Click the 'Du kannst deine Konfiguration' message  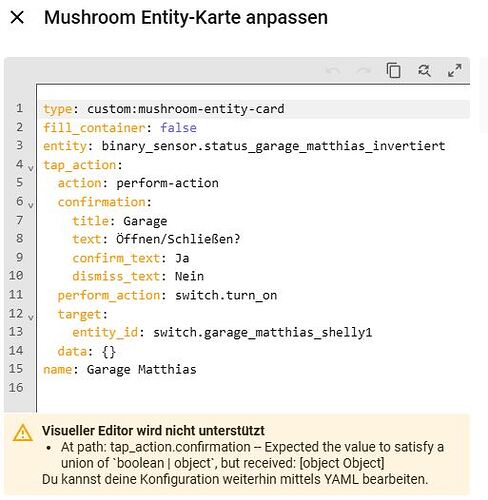(x=235, y=479)
